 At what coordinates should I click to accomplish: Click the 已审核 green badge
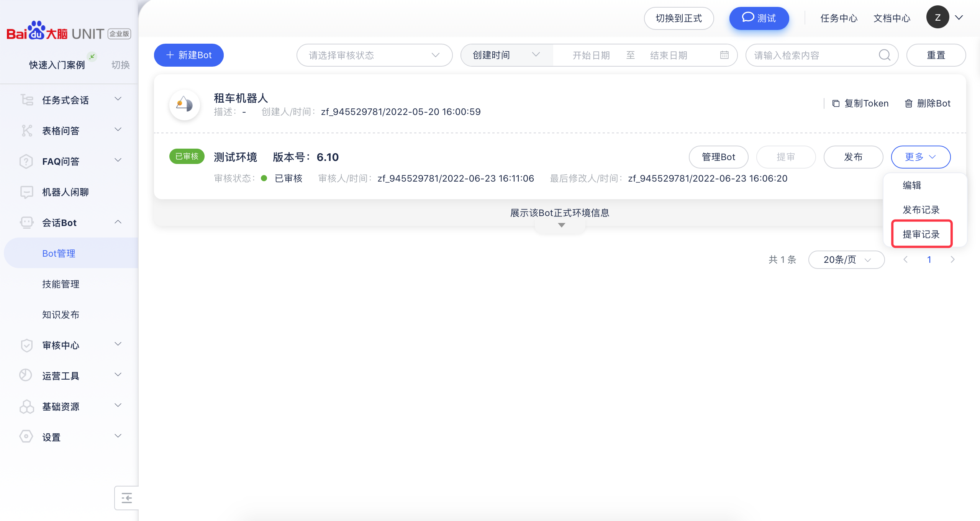187,156
